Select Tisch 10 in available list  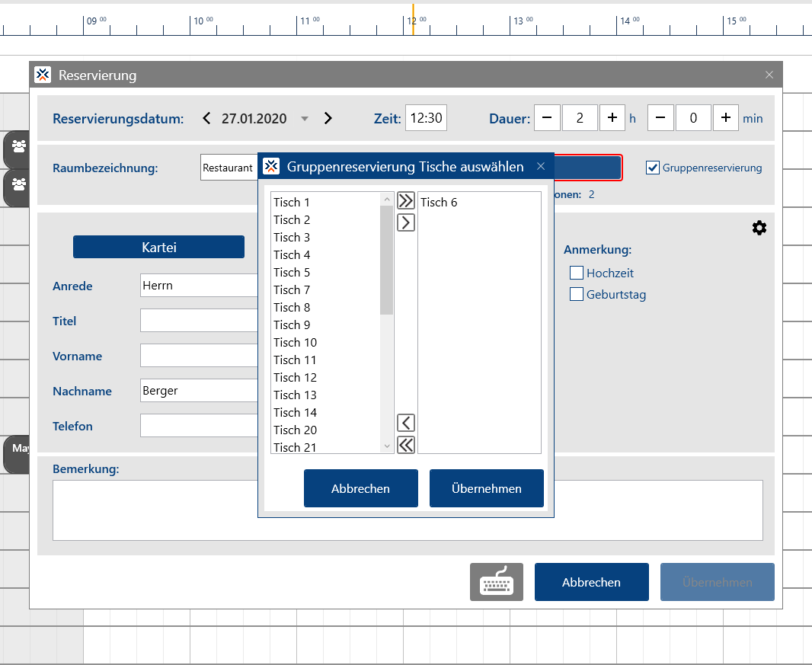tap(295, 343)
